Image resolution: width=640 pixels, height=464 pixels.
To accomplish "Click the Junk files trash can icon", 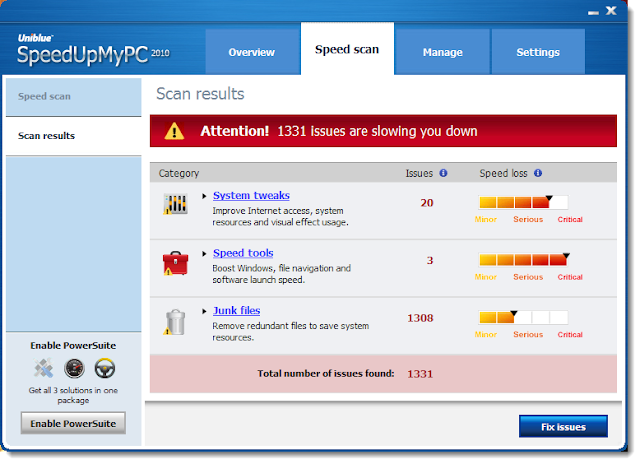I will (x=176, y=322).
